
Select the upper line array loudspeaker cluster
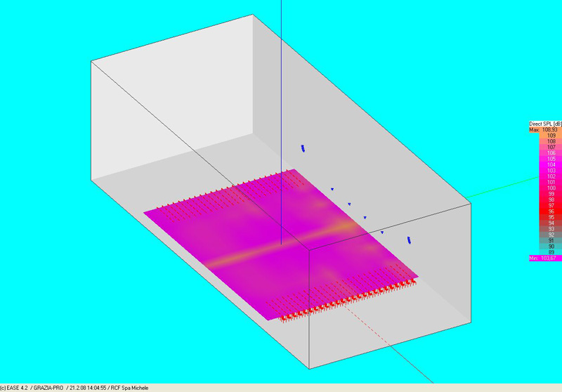[302, 148]
